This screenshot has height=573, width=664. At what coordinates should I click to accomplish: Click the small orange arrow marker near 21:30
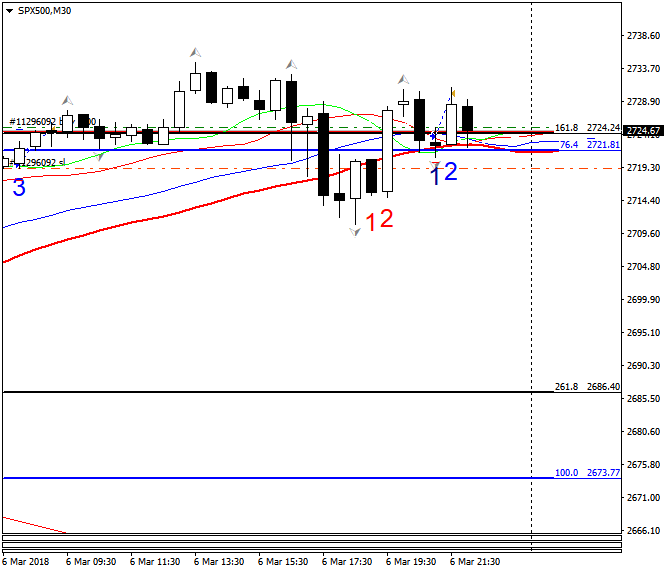[x=454, y=93]
